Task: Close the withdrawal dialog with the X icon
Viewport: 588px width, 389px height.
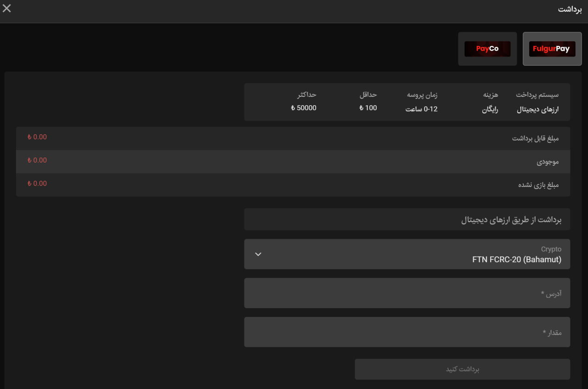Action: coord(7,8)
